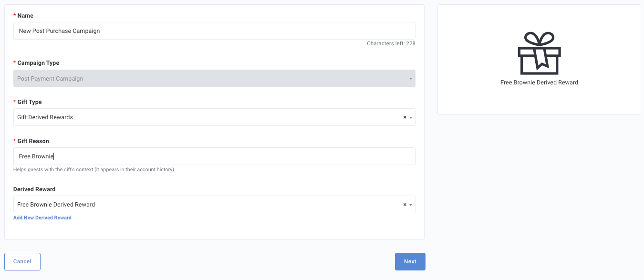Click the disabled Campaign Type dropdown arrow

(411, 79)
